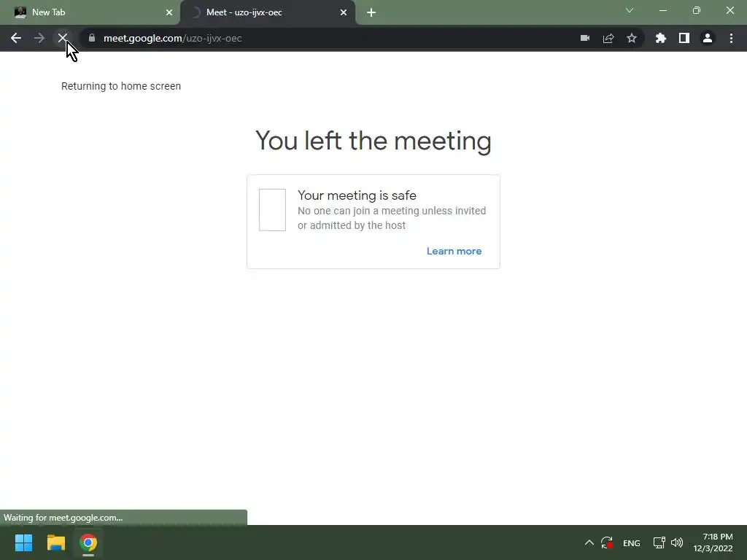The height and width of the screenshot is (560, 747).
Task: Click the 'Your meeting is safe' title
Action: (x=357, y=195)
